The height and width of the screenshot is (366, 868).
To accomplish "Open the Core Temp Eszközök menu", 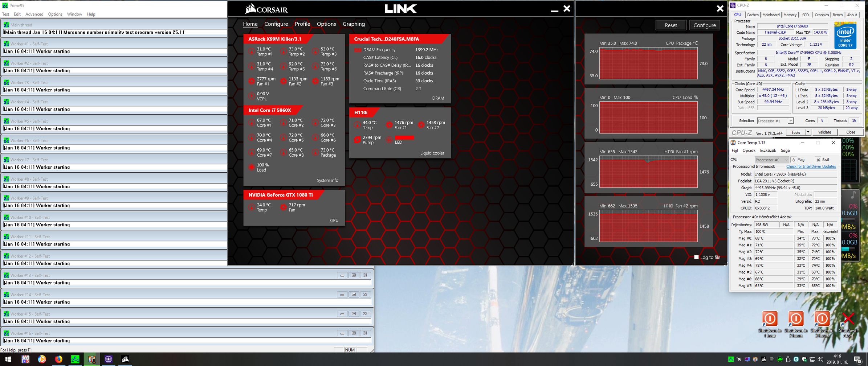I will (768, 151).
